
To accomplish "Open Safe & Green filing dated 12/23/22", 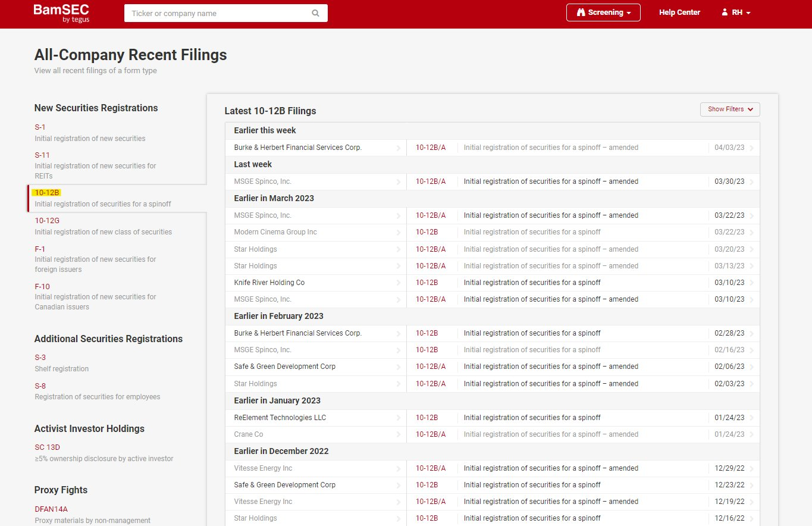I will pos(493,485).
